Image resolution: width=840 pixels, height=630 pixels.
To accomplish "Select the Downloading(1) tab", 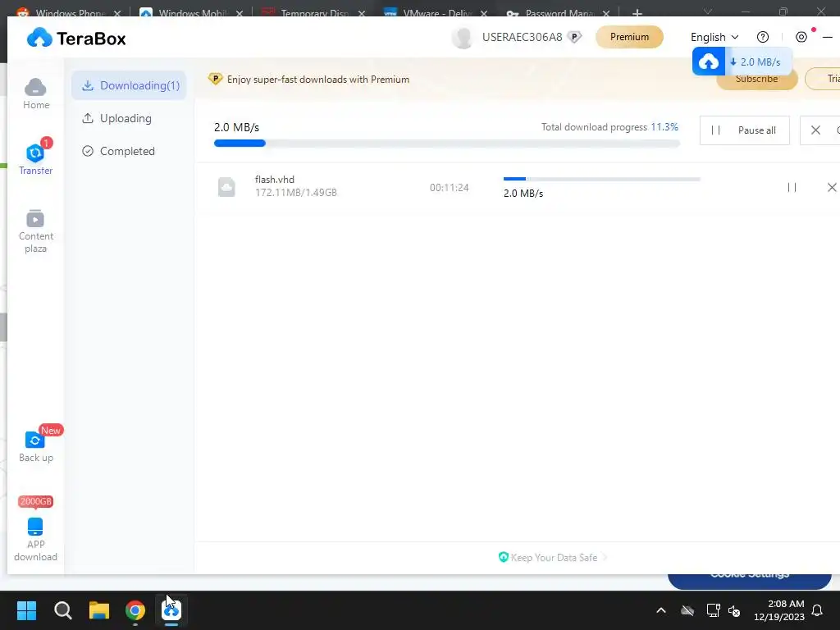I will 129,85.
